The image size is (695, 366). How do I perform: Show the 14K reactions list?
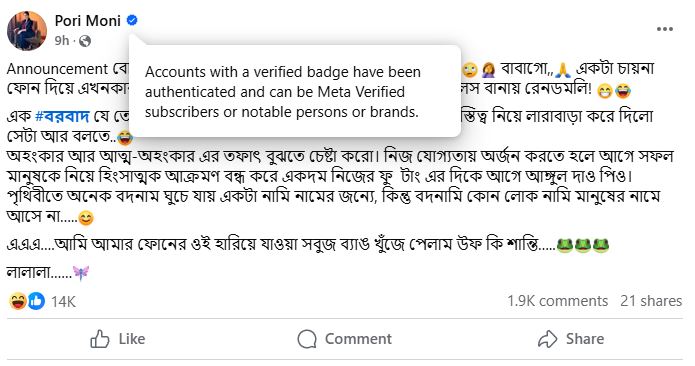(x=63, y=302)
